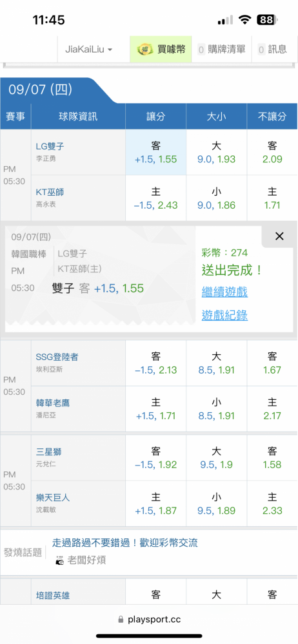Image resolution: width=298 pixels, height=644 pixels.
Task: Choose 小 9.0, 1.86 under option
Action: tap(217, 198)
